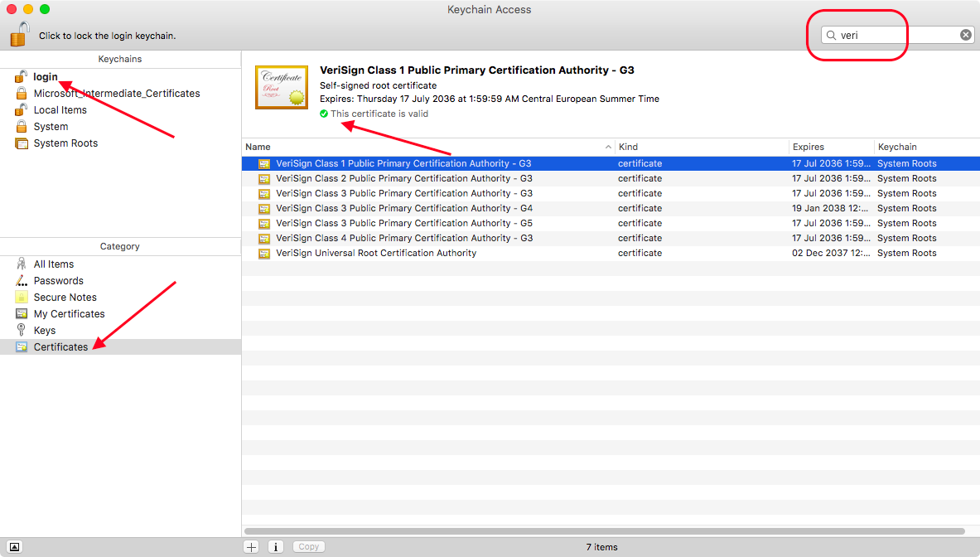The height and width of the screenshot is (557, 980).
Task: Select the System Roots keychain label
Action: pyautogui.click(x=65, y=143)
